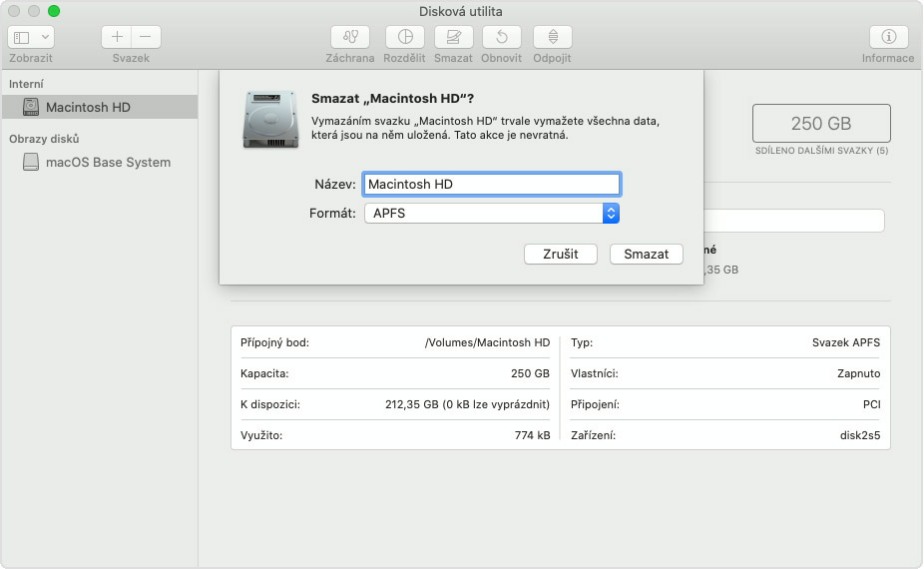Select macOS Base System disk image
The width and height of the screenshot is (924, 569).
pos(108,162)
